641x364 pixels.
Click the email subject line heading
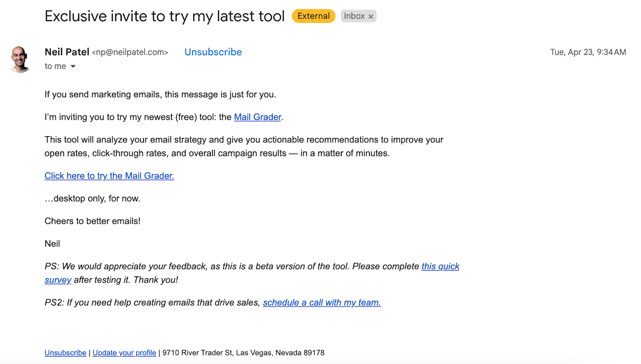tap(165, 16)
